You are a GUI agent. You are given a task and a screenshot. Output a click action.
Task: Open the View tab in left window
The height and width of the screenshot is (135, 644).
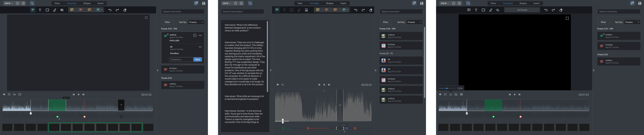[57, 3]
